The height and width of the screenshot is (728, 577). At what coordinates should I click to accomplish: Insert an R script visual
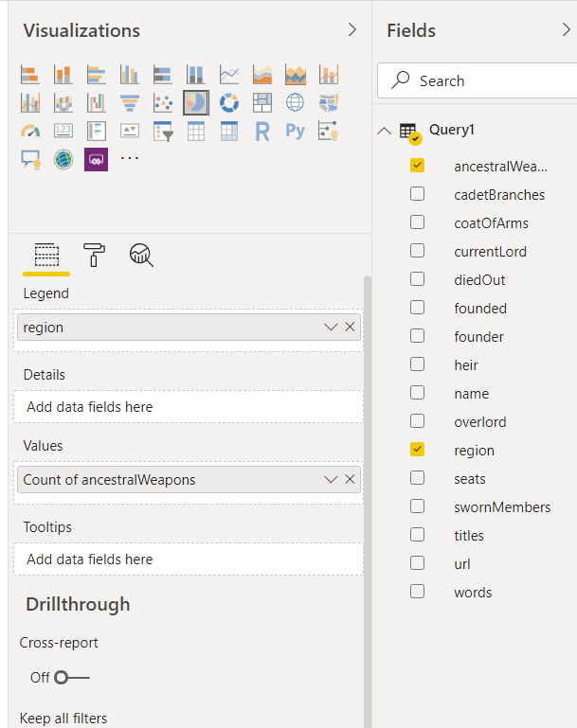coord(262,132)
